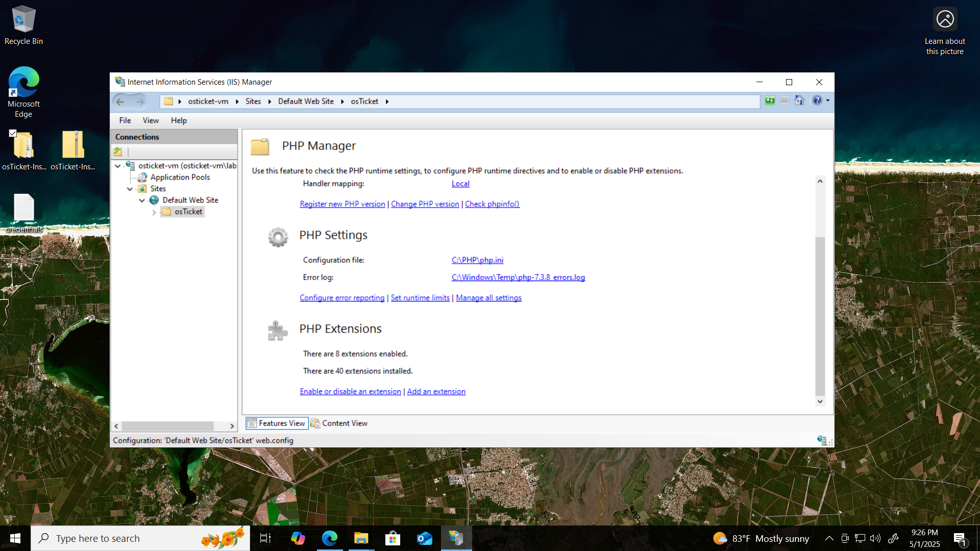This screenshot has height=551, width=980.
Task: Select Default Web Site in the tree
Action: (x=190, y=201)
